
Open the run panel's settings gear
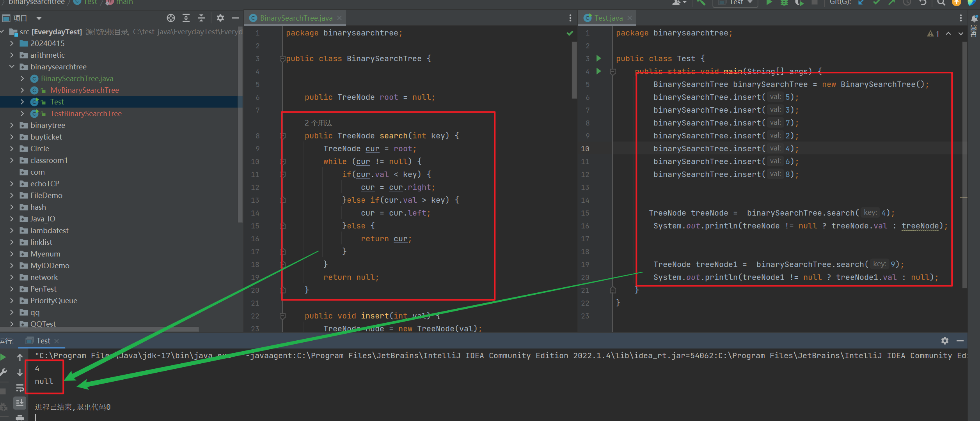tap(945, 341)
